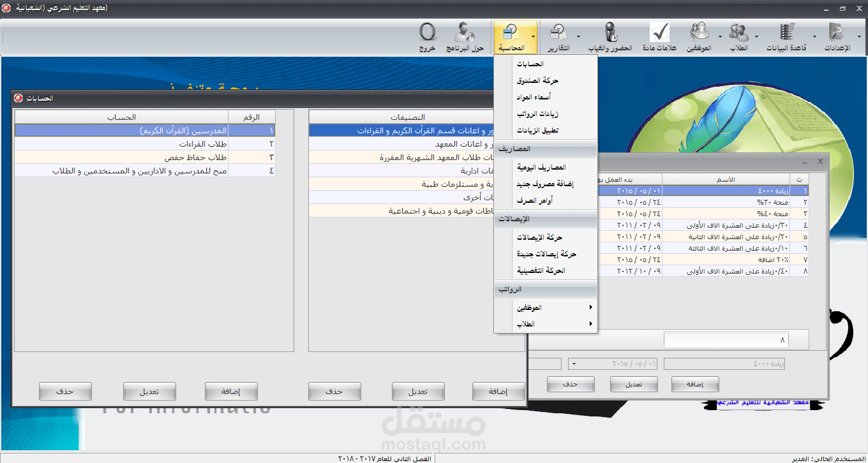Screen dimensions: 868x463
Task: Open the التقارير (Reports) toolbar icon
Action: click(x=558, y=35)
